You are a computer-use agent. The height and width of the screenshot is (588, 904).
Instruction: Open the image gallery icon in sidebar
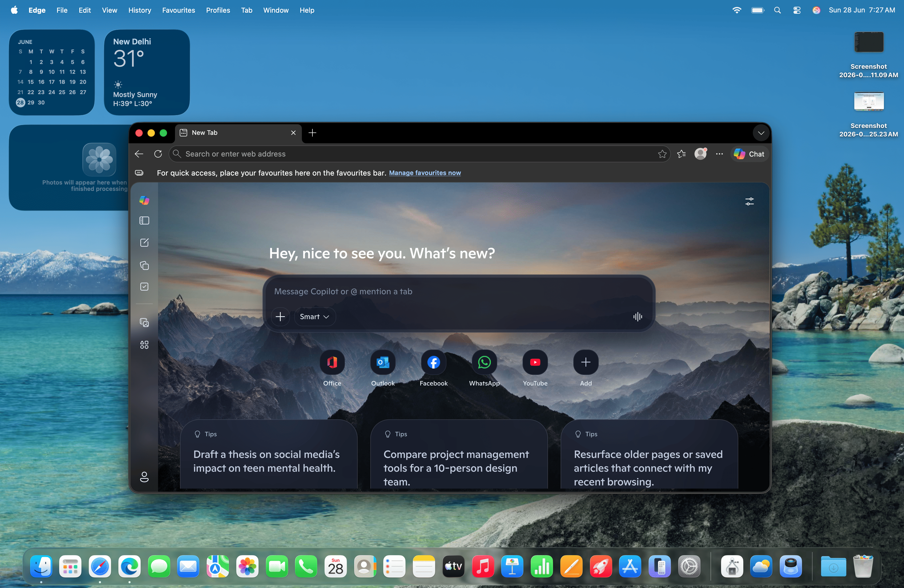pyautogui.click(x=144, y=323)
